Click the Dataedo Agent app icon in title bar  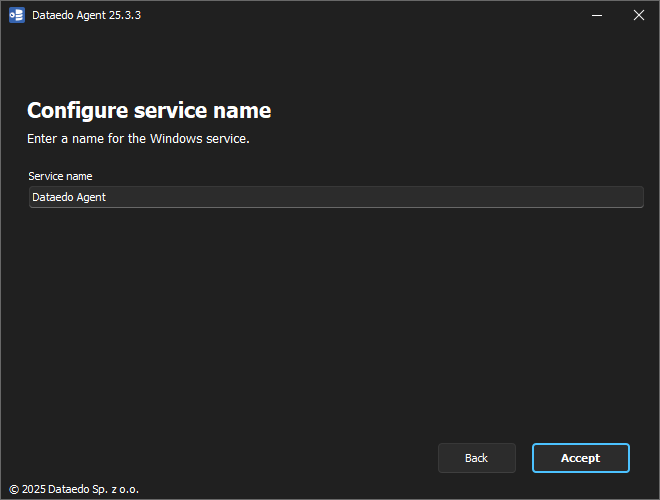pos(17,15)
